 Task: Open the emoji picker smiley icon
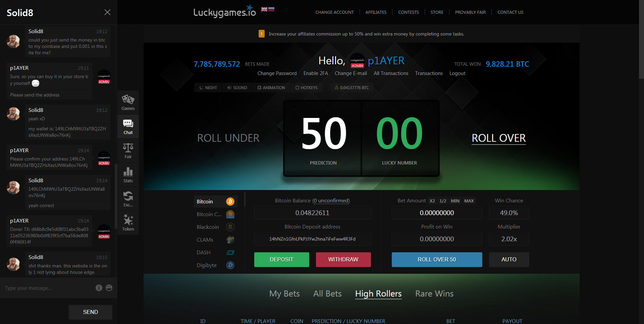109,288
